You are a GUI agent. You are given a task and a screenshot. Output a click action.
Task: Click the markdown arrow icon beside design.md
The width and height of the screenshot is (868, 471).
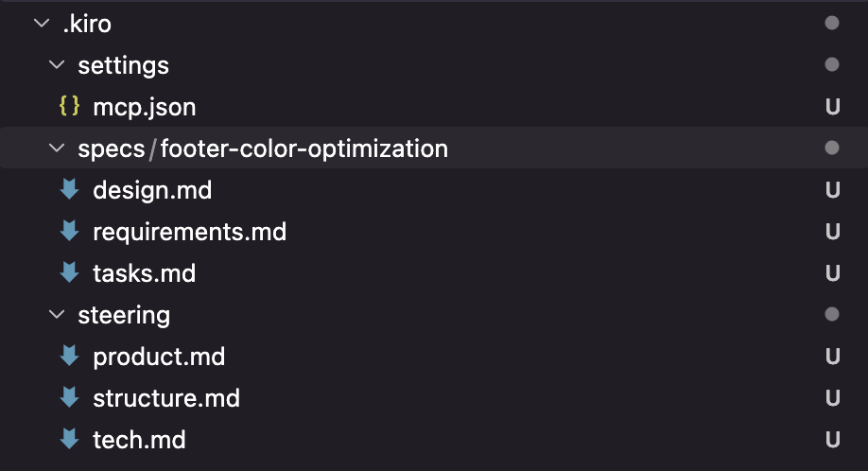pyautogui.click(x=69, y=189)
